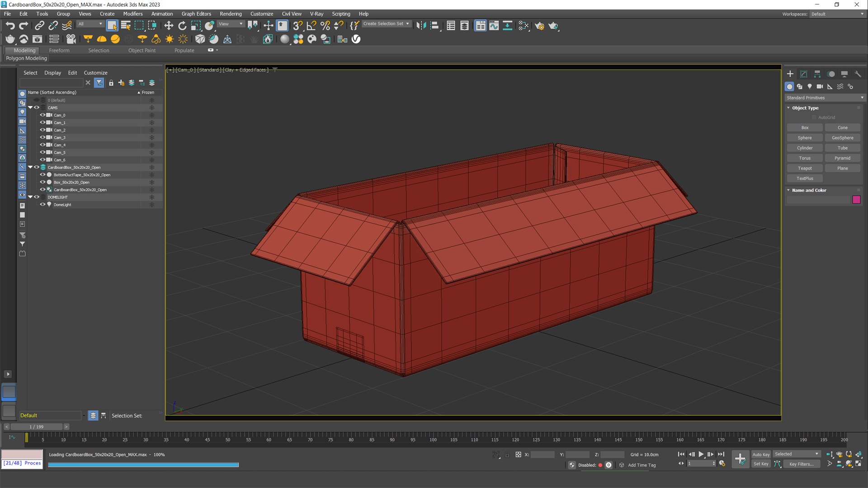Open the Modify command panel tab
Screen dimensions: 868x488
pos(804,74)
